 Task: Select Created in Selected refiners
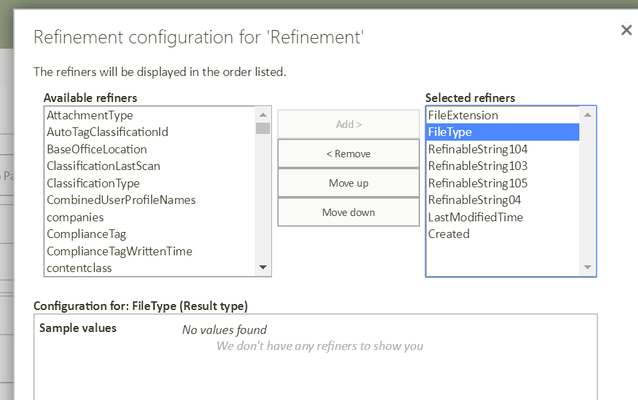click(503, 234)
